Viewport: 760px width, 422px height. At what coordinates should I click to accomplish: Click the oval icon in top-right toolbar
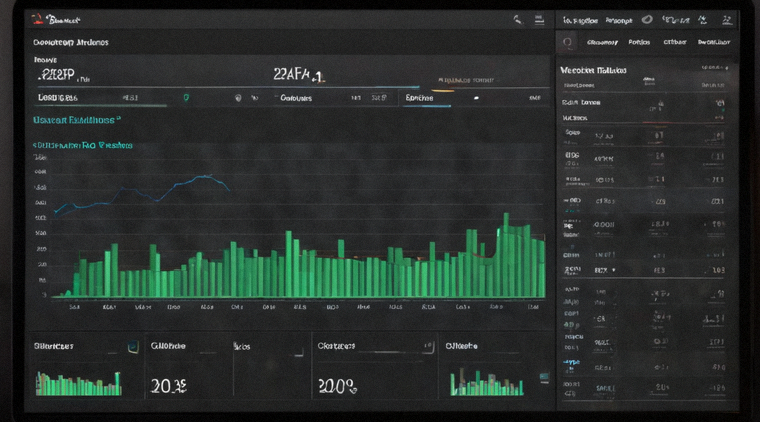pos(647,19)
